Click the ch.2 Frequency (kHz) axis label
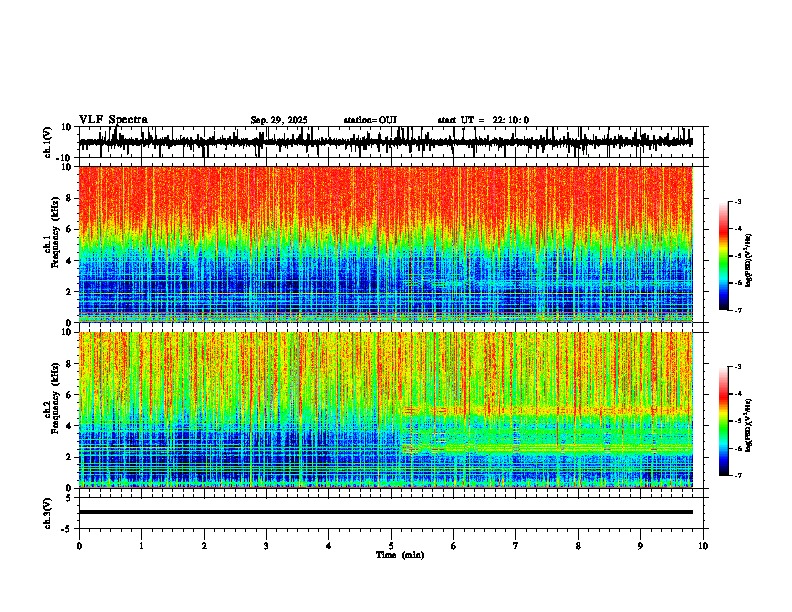 (52, 398)
